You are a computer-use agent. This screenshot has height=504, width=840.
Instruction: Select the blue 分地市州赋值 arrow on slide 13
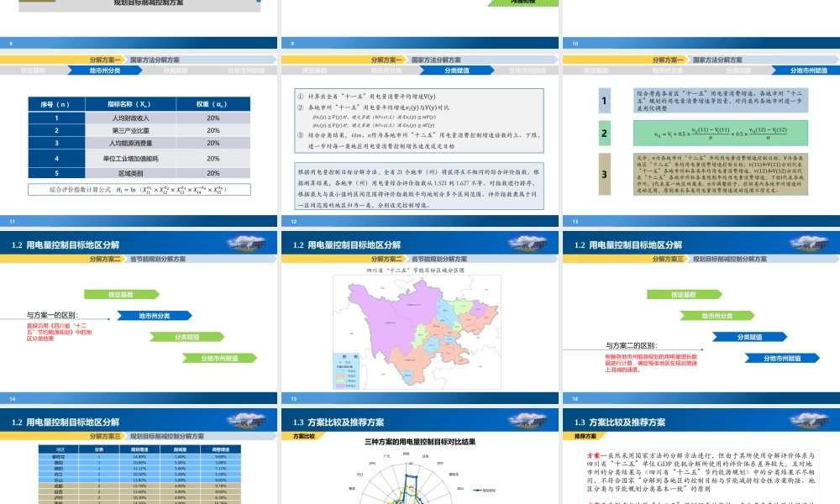783,356
